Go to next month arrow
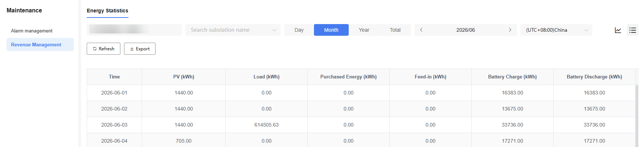644x147 pixels. 510,30
